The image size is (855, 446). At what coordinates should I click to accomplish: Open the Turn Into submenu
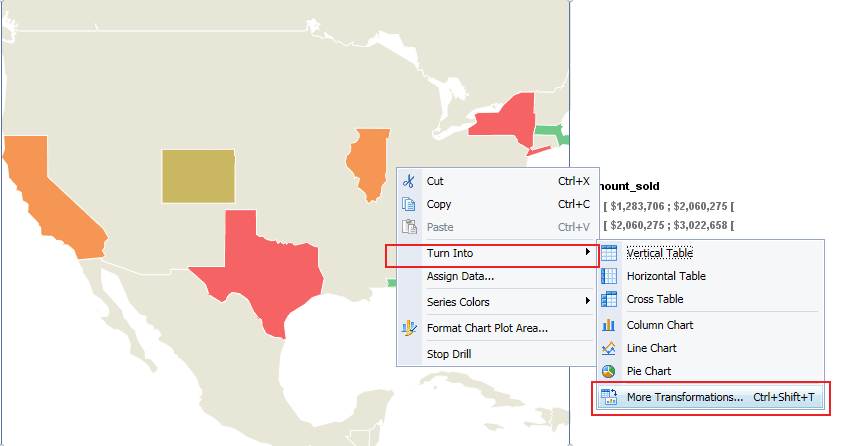(x=496, y=253)
